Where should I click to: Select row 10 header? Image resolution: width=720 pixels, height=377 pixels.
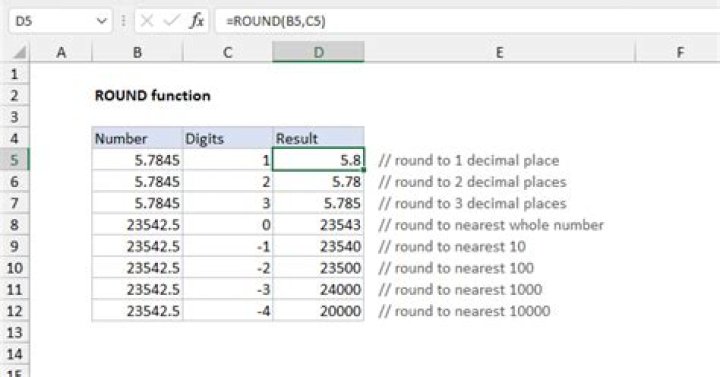15,268
